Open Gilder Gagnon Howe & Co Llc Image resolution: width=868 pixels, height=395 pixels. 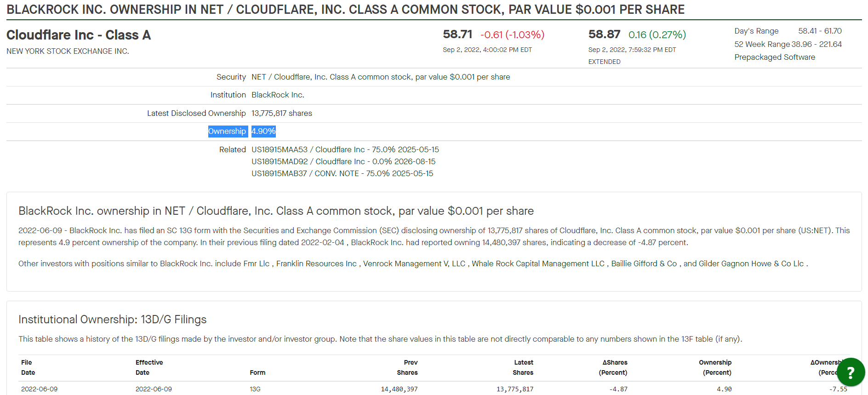[751, 263]
